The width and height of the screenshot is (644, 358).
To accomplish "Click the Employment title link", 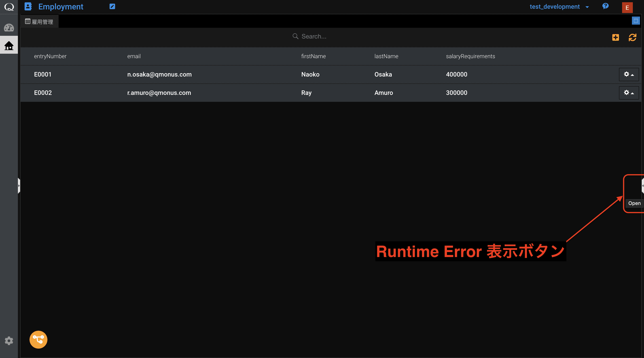I will coord(61,7).
